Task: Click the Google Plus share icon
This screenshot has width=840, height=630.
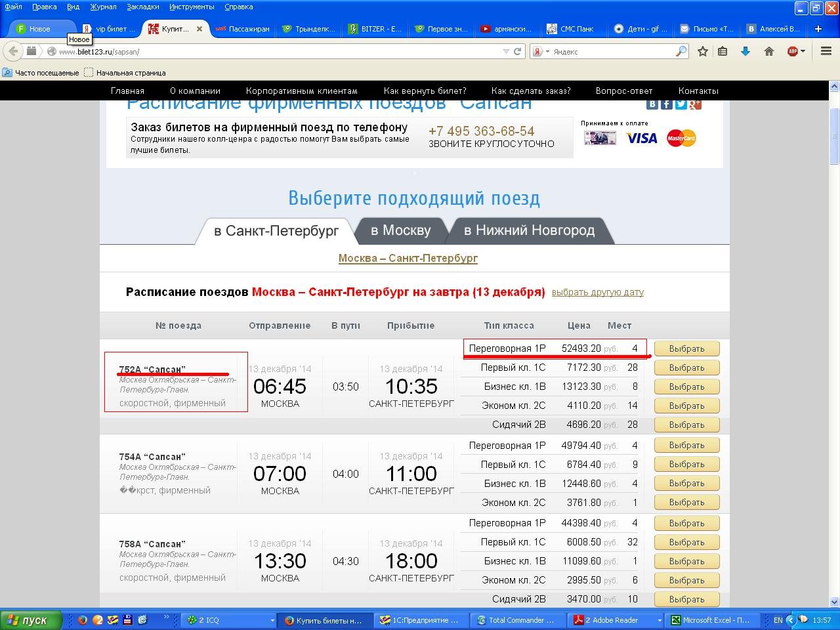Action: pos(695,104)
